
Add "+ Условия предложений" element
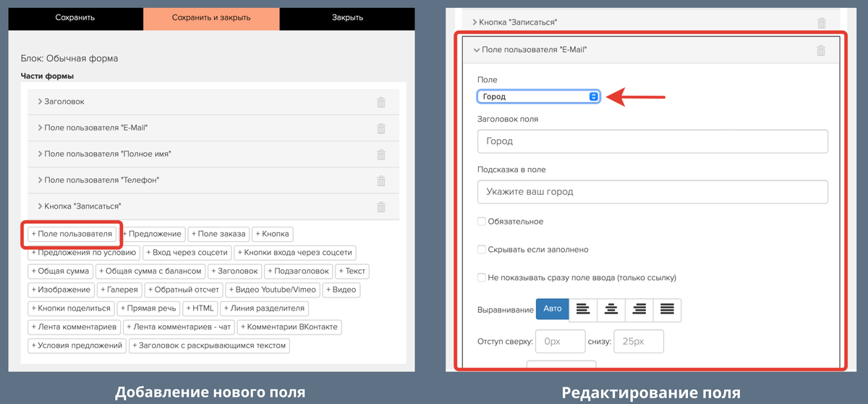(77, 345)
